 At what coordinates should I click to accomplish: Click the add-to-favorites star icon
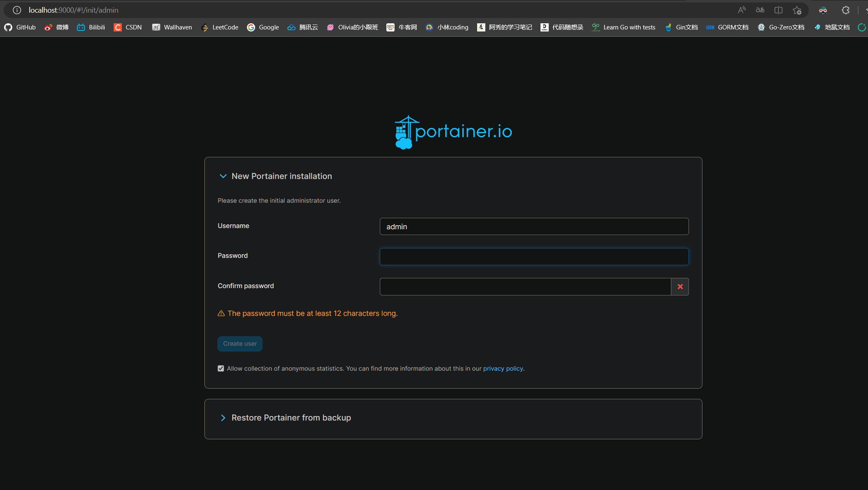(x=796, y=10)
